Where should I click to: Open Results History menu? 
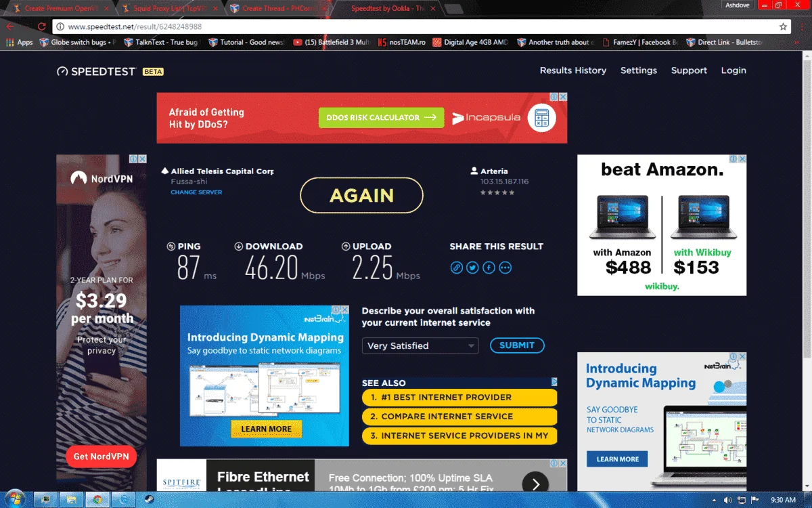573,70
